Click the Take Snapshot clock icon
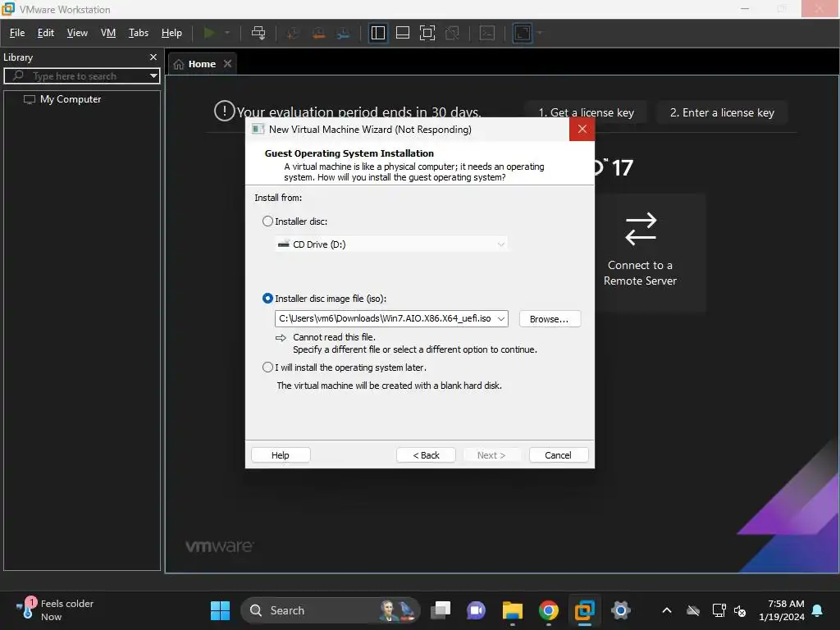This screenshot has width=840, height=630. coord(293,33)
